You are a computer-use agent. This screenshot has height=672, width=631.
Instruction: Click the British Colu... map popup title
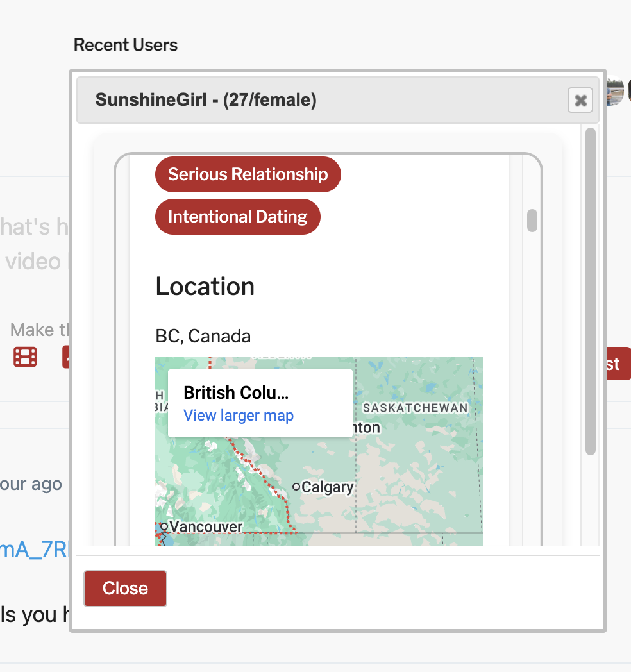click(236, 392)
